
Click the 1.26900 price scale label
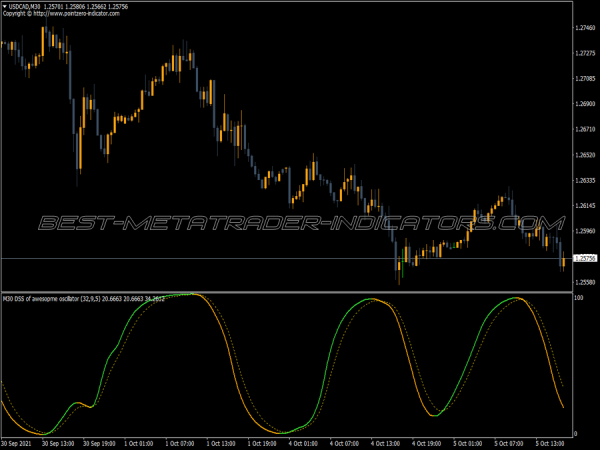(x=585, y=104)
